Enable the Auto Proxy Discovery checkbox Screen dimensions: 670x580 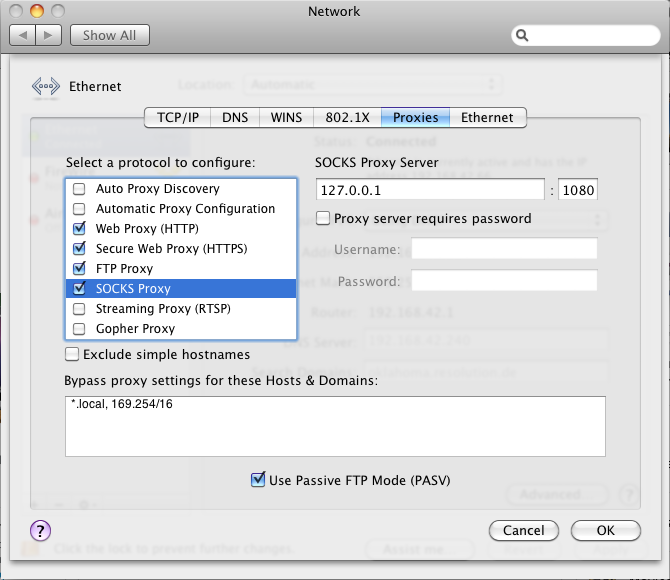coord(79,188)
